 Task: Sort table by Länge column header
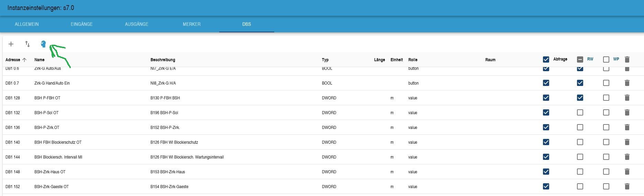click(x=379, y=60)
